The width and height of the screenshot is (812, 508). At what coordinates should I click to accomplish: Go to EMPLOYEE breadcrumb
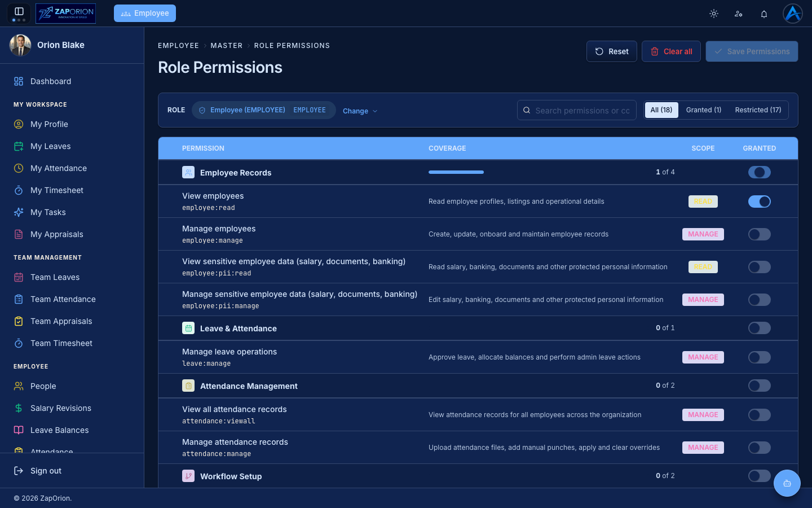coord(178,46)
